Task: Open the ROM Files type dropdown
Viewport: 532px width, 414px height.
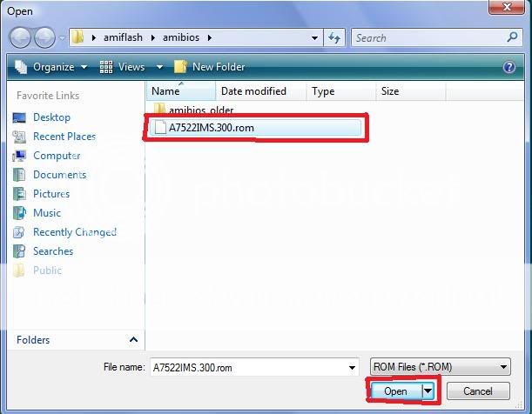Action: (504, 367)
